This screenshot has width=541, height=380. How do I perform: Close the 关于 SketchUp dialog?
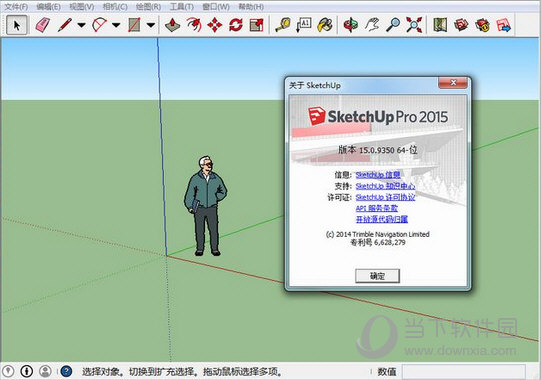point(453,82)
